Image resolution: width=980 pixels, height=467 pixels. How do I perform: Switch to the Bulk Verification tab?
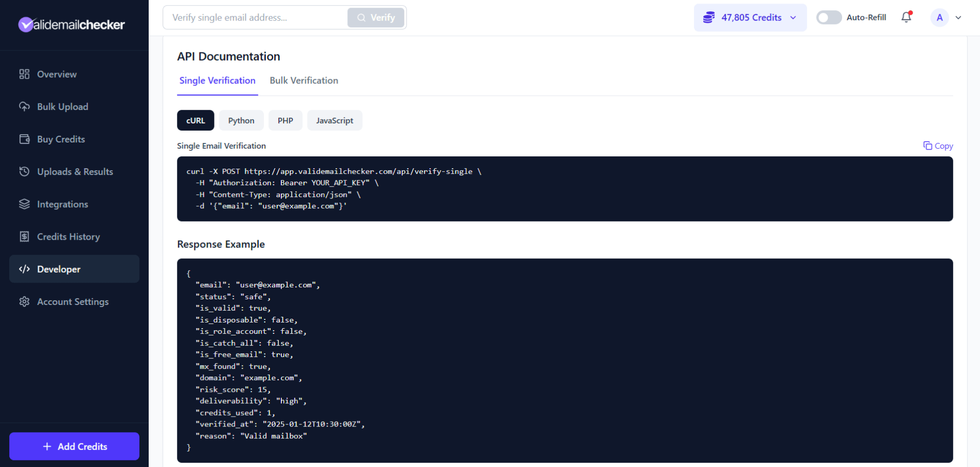[x=304, y=81]
